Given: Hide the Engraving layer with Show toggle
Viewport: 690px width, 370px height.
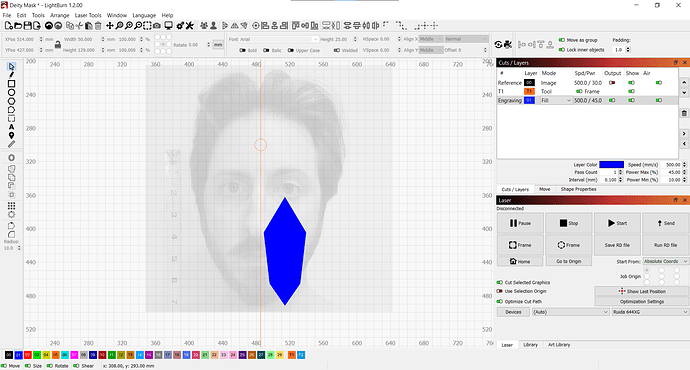Looking at the screenshot, I should coord(631,100).
